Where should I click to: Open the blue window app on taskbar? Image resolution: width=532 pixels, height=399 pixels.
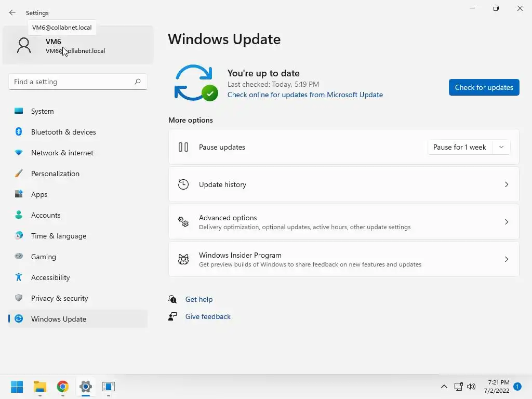109,387
